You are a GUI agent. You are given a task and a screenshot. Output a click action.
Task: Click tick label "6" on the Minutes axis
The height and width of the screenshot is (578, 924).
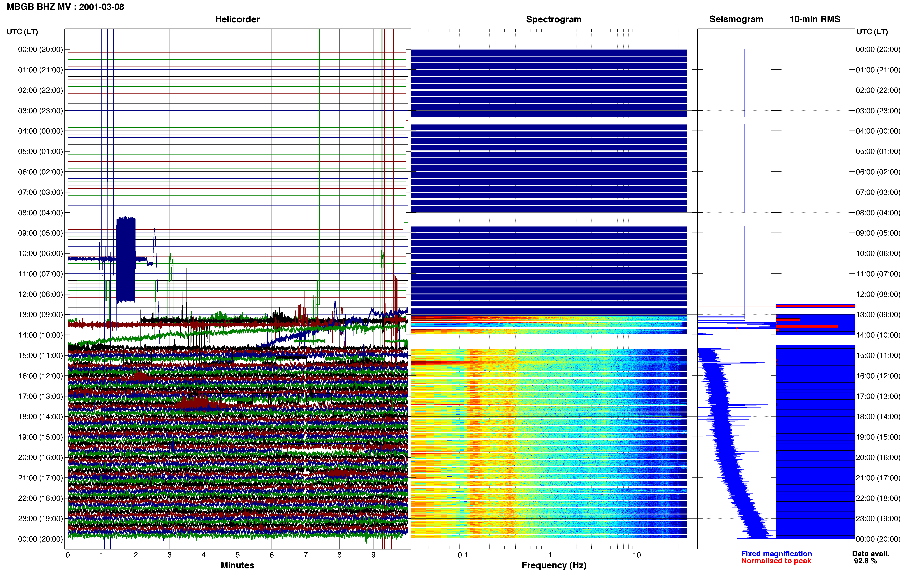point(272,555)
